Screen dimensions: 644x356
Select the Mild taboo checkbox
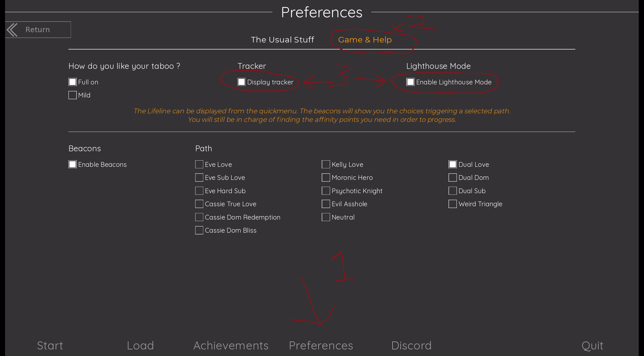[72, 95]
